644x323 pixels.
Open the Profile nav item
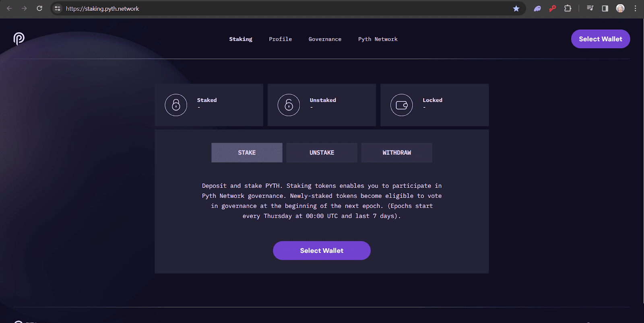[x=281, y=39]
